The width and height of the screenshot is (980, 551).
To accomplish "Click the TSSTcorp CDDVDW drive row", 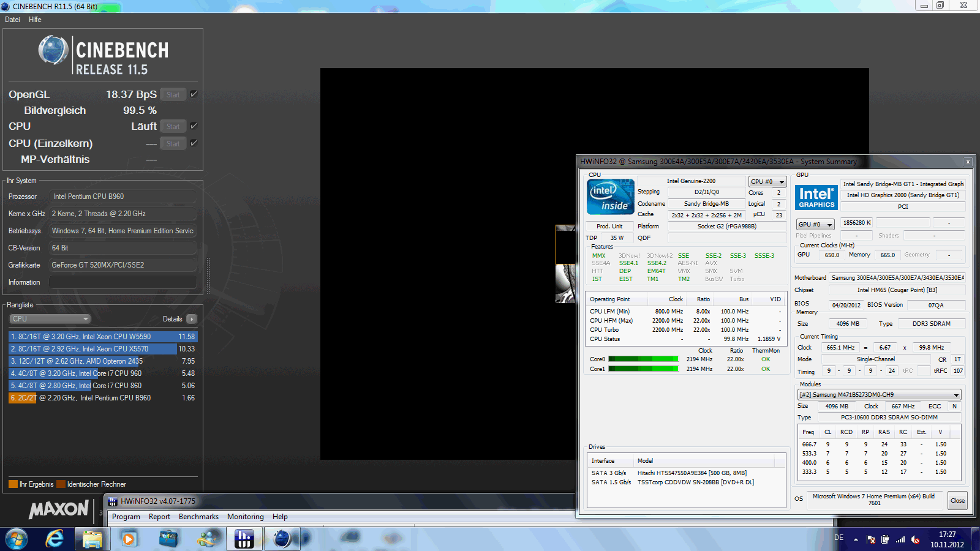I will point(686,482).
